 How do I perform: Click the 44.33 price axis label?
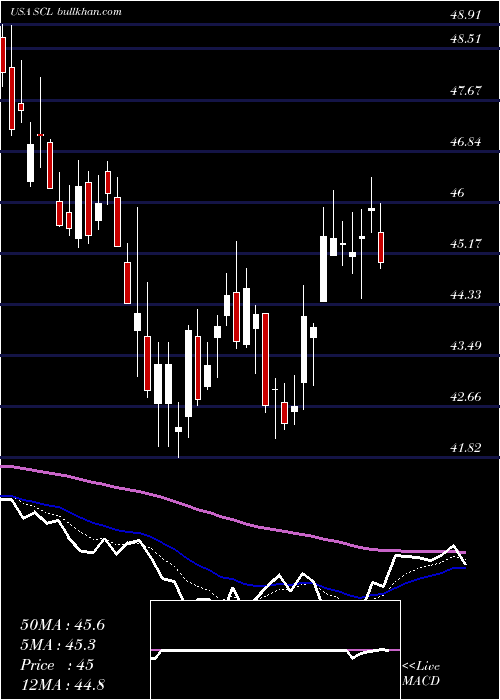(466, 295)
